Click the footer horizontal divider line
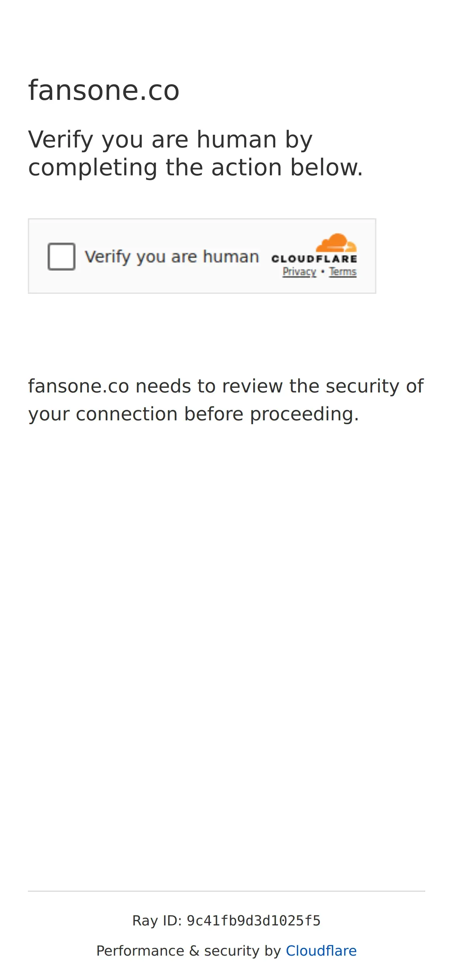 [226, 891]
